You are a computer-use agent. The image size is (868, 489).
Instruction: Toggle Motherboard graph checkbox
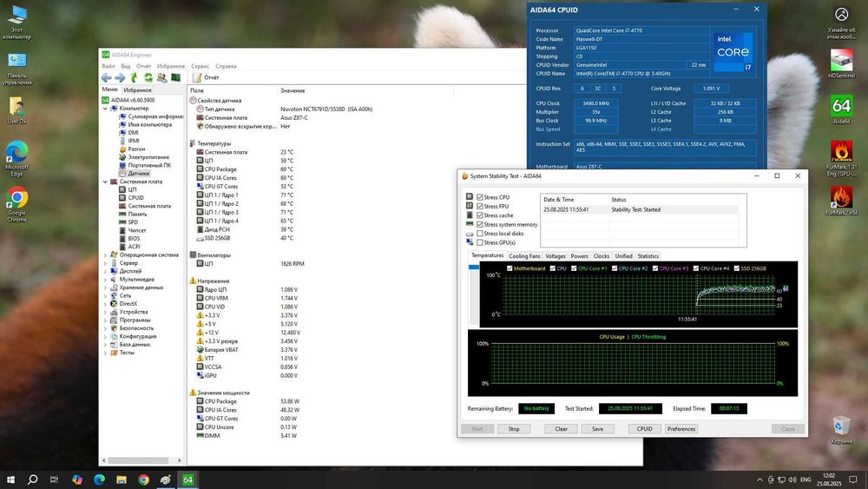click(x=510, y=268)
